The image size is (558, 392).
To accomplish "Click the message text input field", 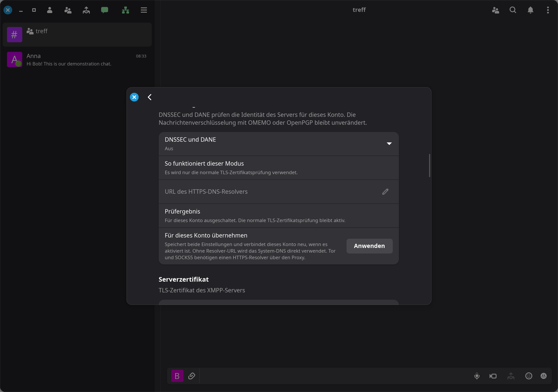I will click(x=335, y=376).
